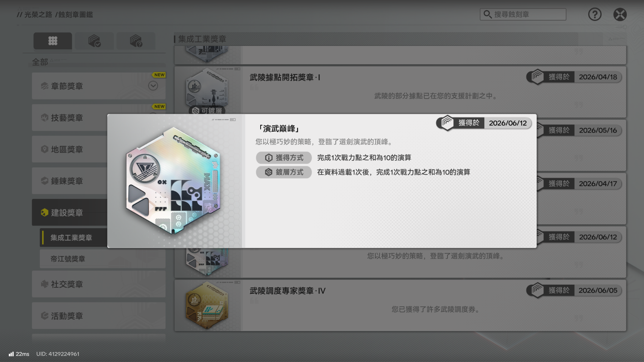Click the 您已獲得了許多武陵調度券 description
The width and height of the screenshot is (644, 362).
pos(436,309)
